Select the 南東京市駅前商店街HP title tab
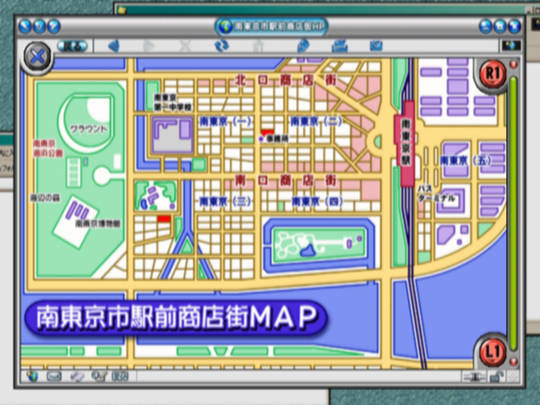The width and height of the screenshot is (540, 405). click(x=271, y=27)
